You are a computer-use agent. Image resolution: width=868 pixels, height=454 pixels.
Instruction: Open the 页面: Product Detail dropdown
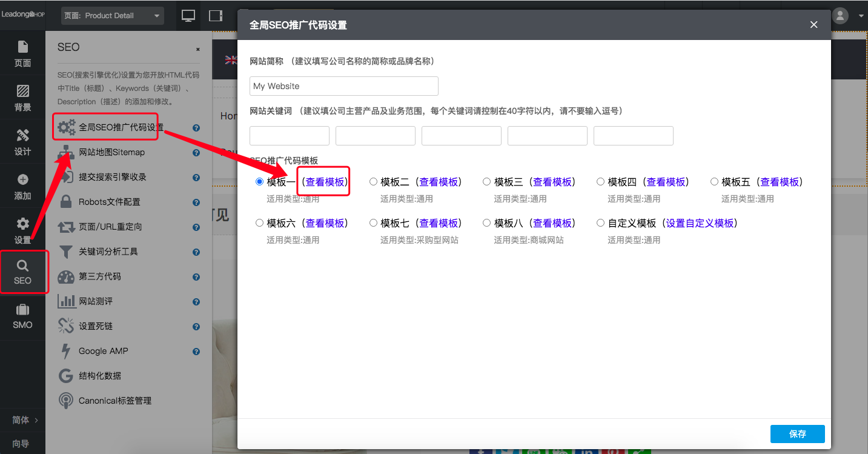[112, 16]
